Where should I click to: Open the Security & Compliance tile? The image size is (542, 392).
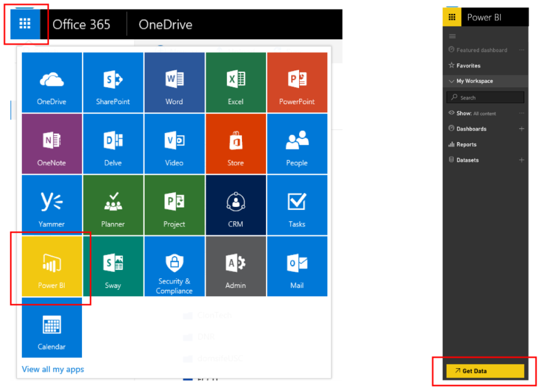point(174,266)
